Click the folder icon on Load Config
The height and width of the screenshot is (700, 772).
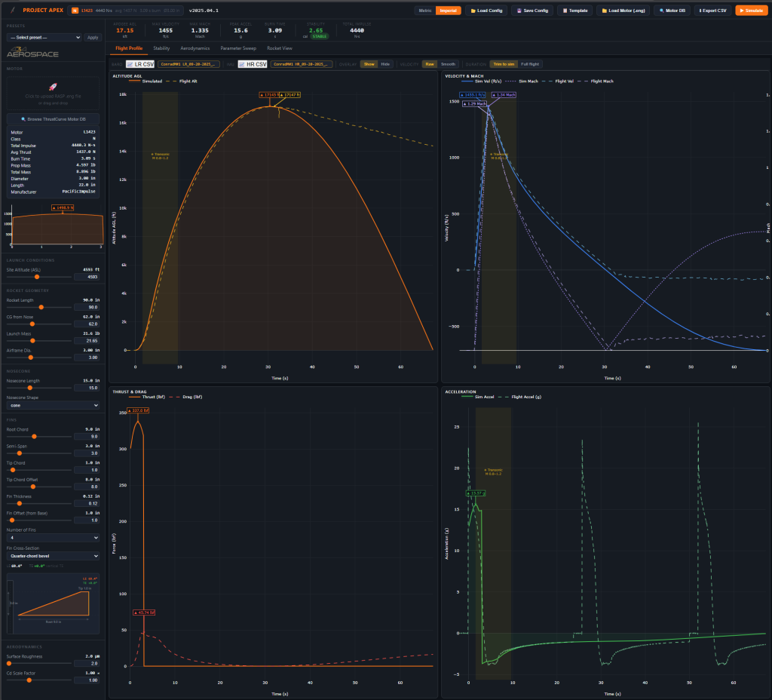click(473, 11)
